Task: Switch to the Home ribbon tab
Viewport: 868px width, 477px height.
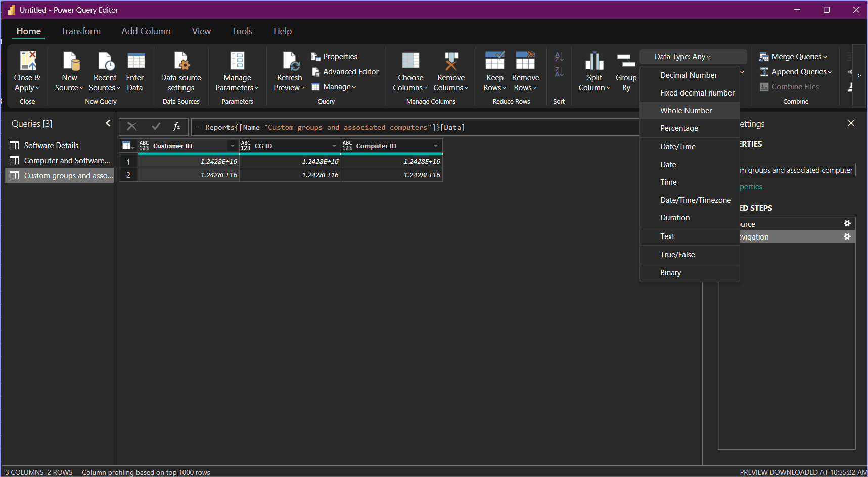Action: [29, 31]
